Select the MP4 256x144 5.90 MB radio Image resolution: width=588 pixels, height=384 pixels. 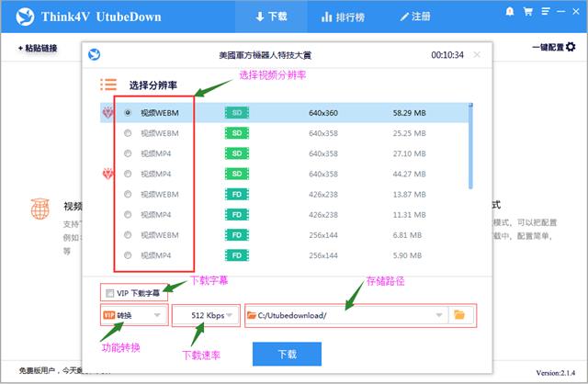click(128, 255)
